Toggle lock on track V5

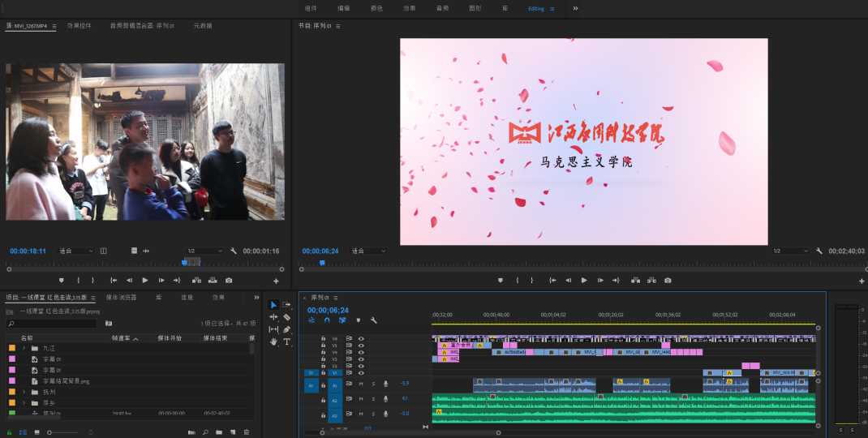[x=324, y=345]
